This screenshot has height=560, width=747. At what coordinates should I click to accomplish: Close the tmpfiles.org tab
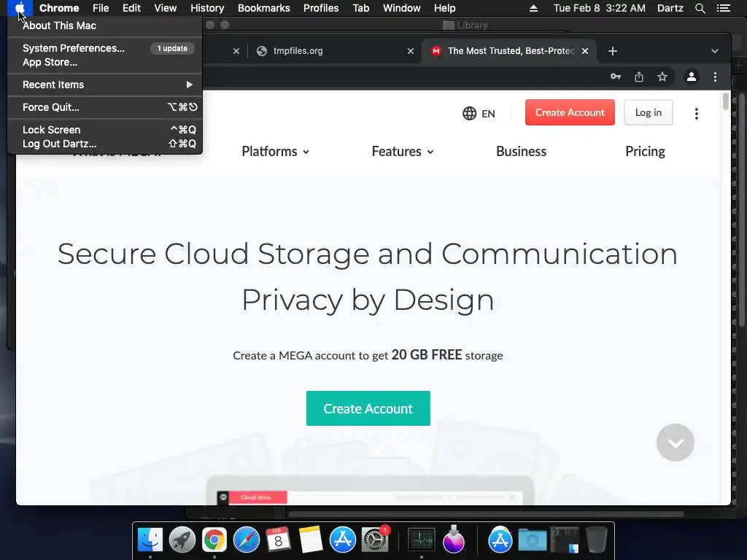(x=411, y=51)
